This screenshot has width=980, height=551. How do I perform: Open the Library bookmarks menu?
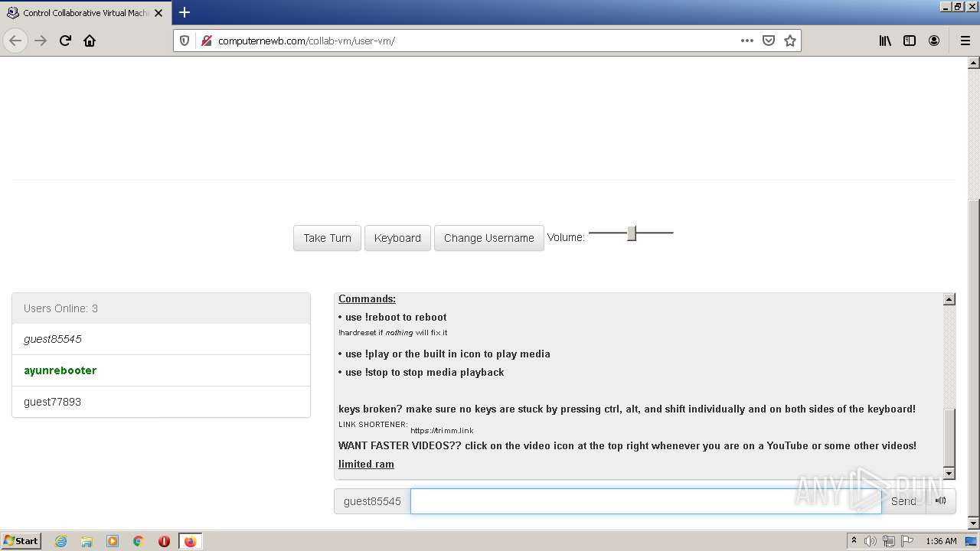coord(885,41)
